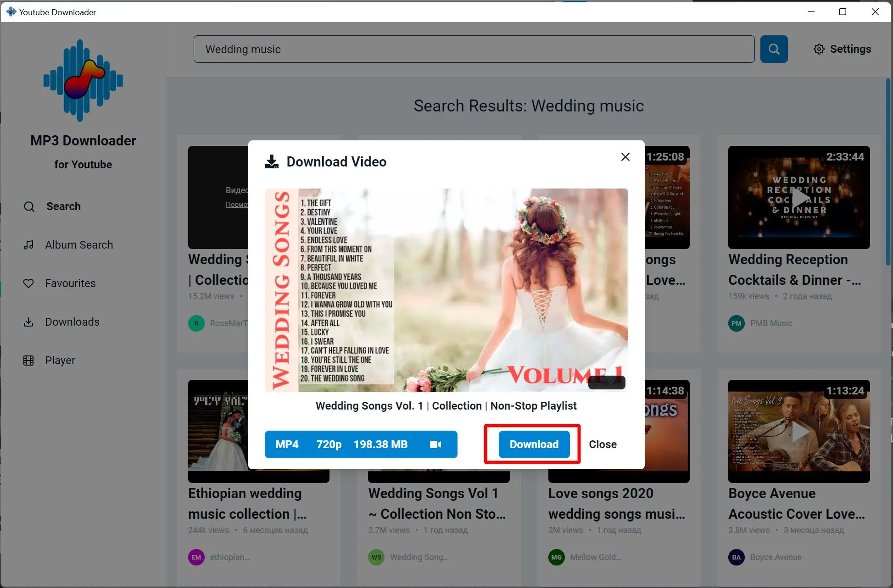Click the Settings gear icon
Viewport: 893px width, 588px height.
pos(820,49)
